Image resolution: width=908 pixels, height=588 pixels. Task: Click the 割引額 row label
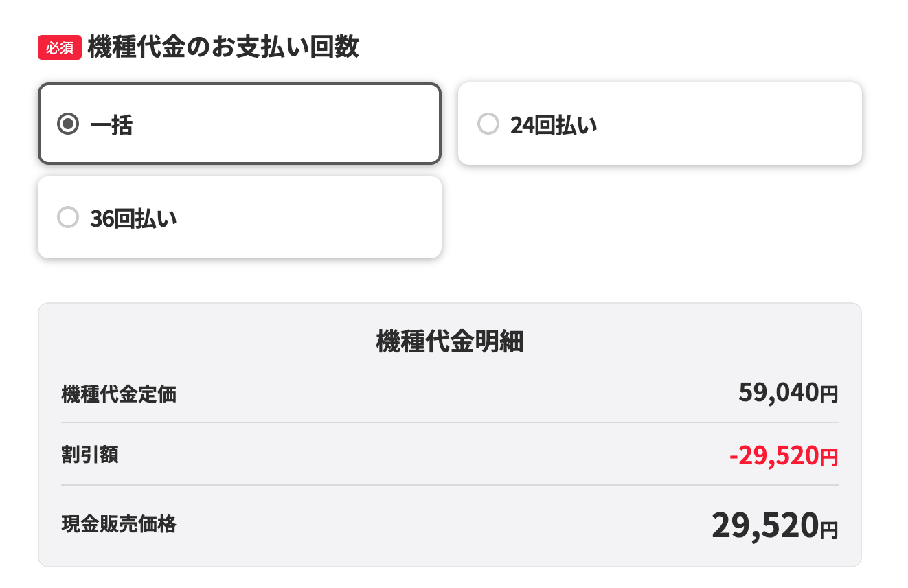[x=90, y=455]
